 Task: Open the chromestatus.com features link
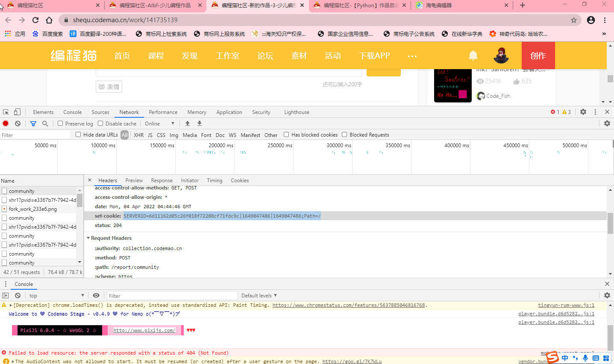pyautogui.click(x=349, y=305)
